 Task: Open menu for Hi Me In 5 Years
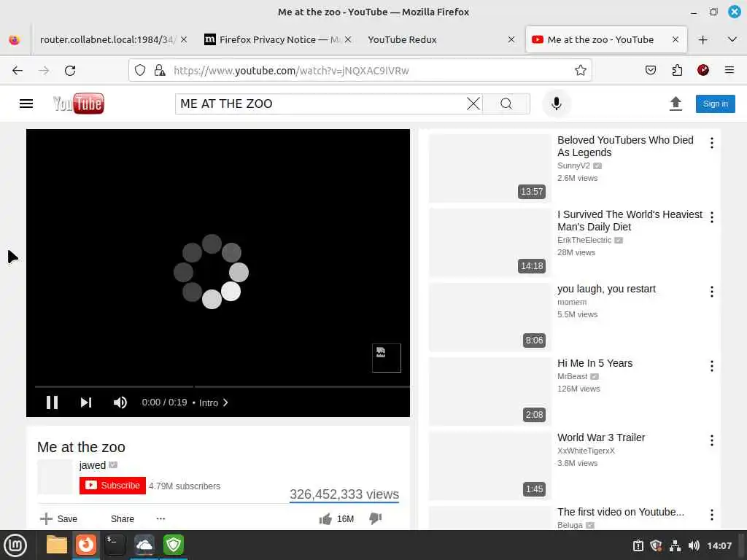pos(712,366)
